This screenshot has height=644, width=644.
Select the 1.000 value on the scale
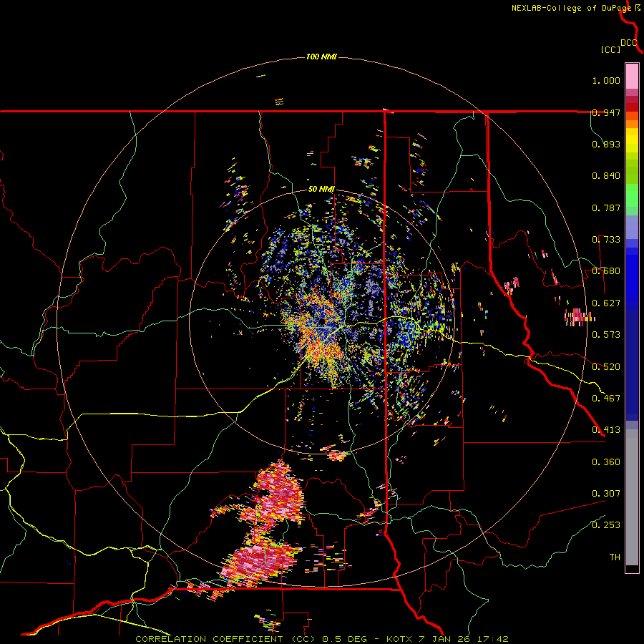point(606,80)
